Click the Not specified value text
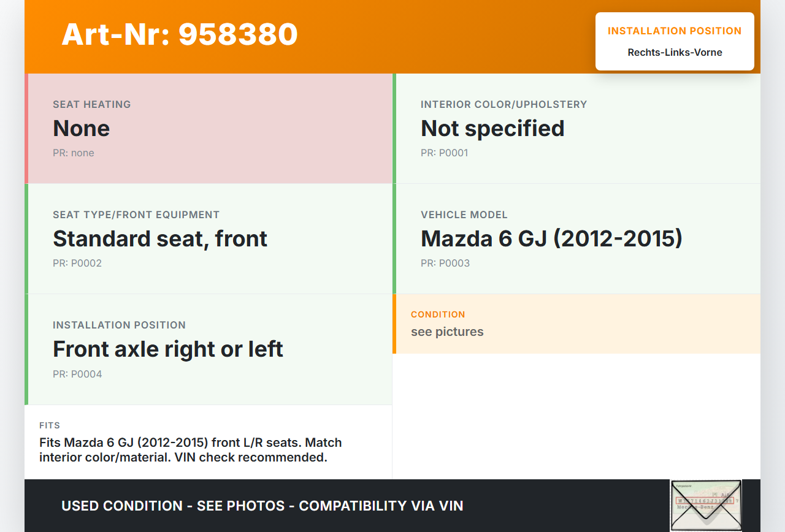785x532 pixels. [492, 128]
